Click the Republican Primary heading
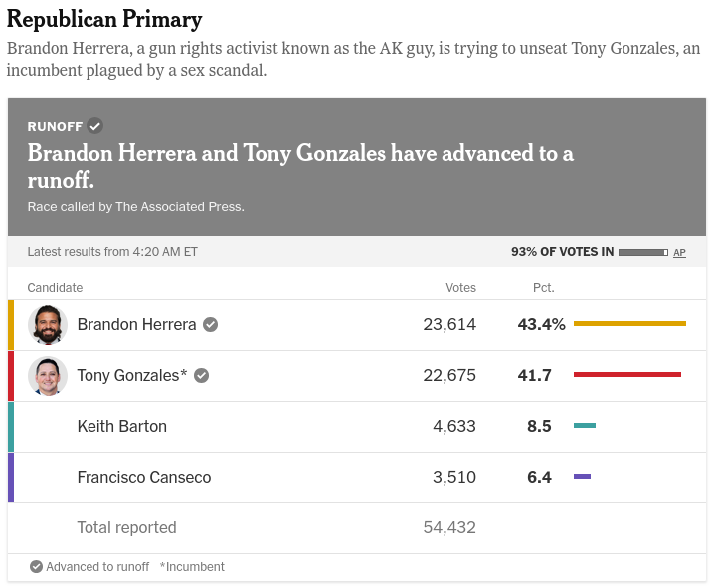 pyautogui.click(x=104, y=19)
